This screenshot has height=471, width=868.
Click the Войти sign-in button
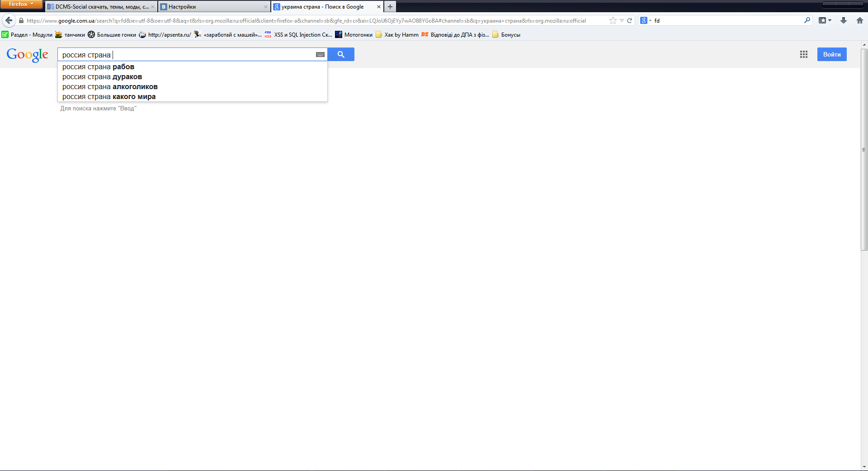[831, 54]
